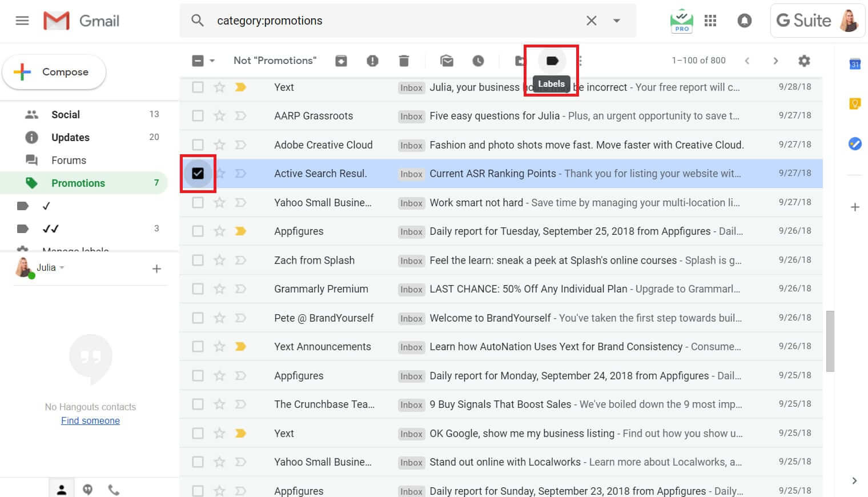Open the select-all dropdown arrow

click(x=211, y=60)
